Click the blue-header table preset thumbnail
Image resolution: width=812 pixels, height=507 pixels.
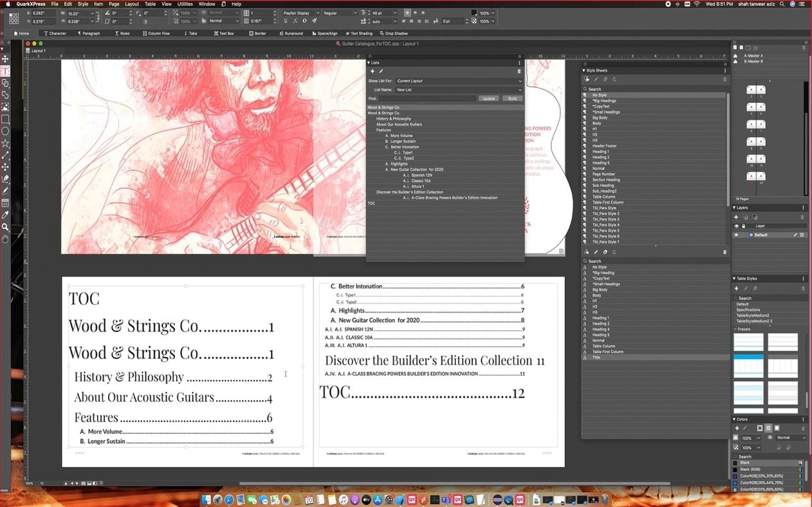pyautogui.click(x=749, y=367)
